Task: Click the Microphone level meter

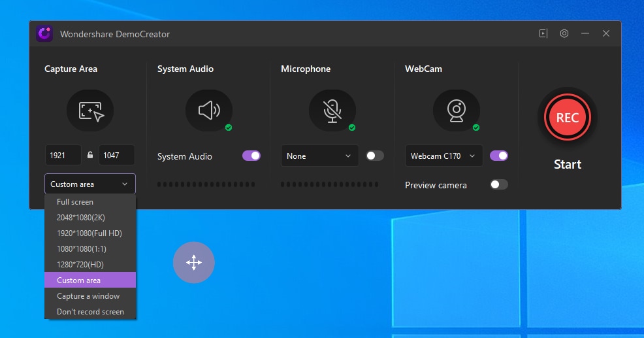Action: [330, 184]
